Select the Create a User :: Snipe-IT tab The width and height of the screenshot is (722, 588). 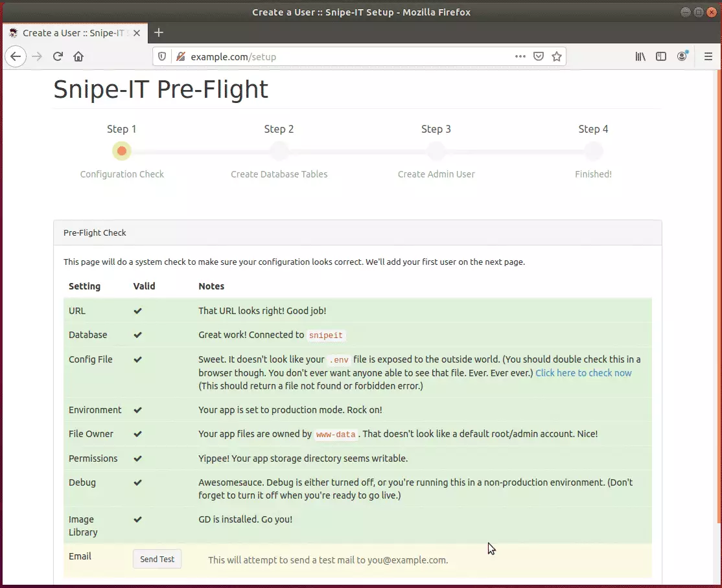tap(76, 33)
